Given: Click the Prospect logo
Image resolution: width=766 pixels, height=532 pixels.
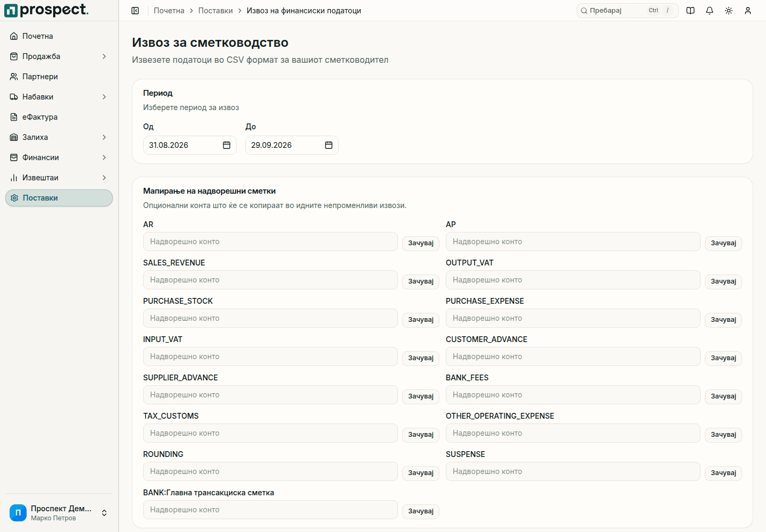Looking at the screenshot, I should 47,10.
